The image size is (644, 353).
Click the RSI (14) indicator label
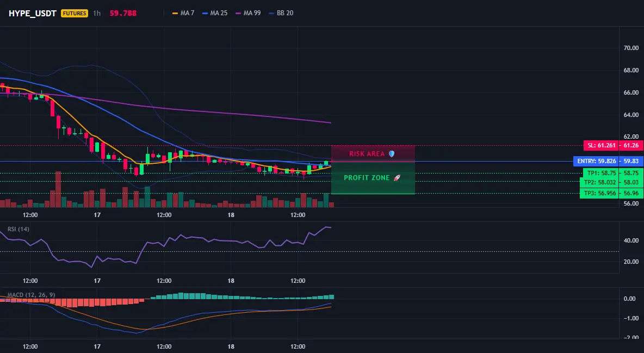point(18,229)
